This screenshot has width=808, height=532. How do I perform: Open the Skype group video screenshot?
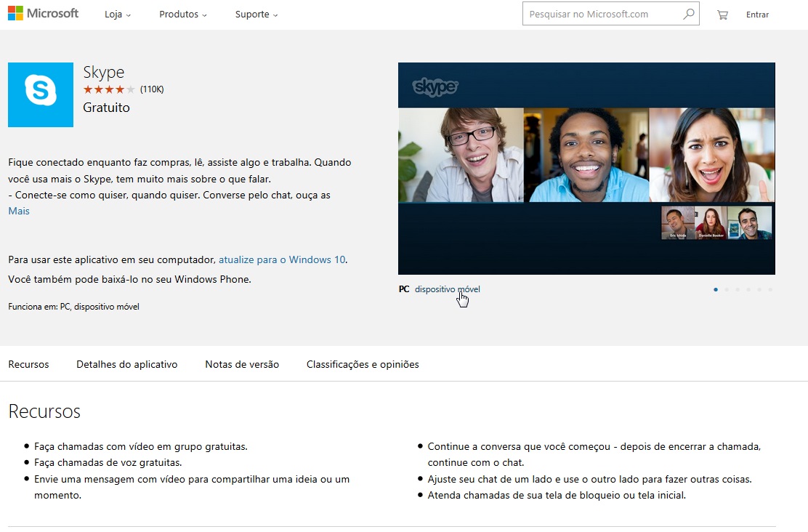[x=586, y=169]
